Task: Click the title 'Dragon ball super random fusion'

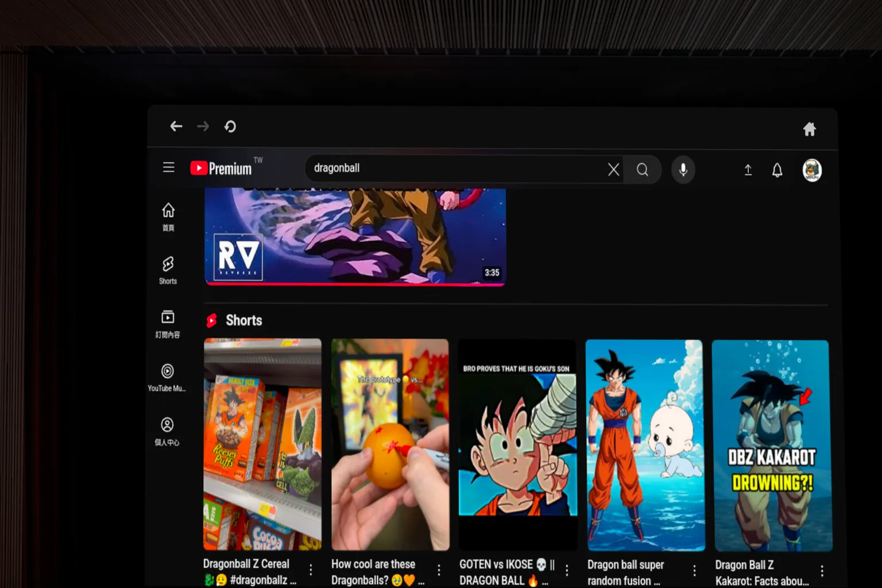Action: pyautogui.click(x=626, y=573)
